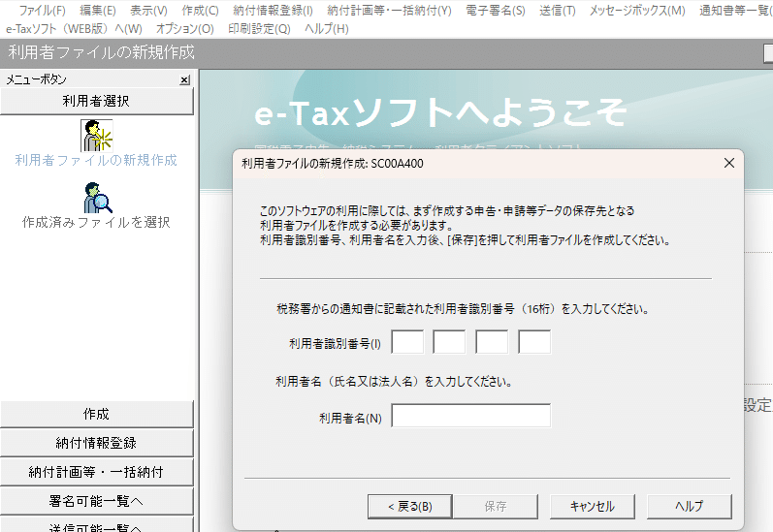773x532 pixels.
Task: Click the 納付情報登録 sidebar button
Action: click(97, 444)
